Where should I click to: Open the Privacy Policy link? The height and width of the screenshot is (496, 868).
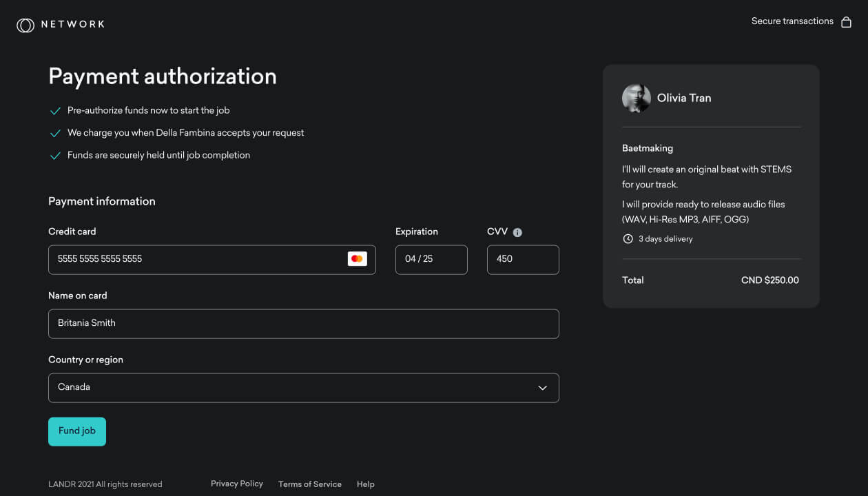coord(237,484)
